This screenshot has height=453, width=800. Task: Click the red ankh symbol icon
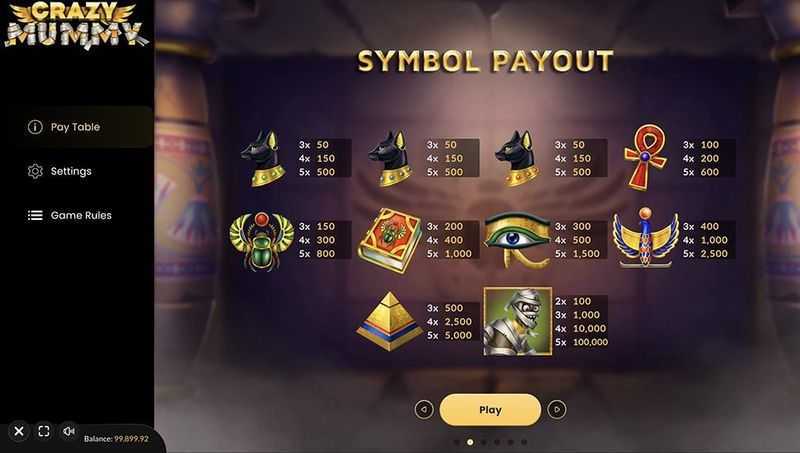[645, 157]
